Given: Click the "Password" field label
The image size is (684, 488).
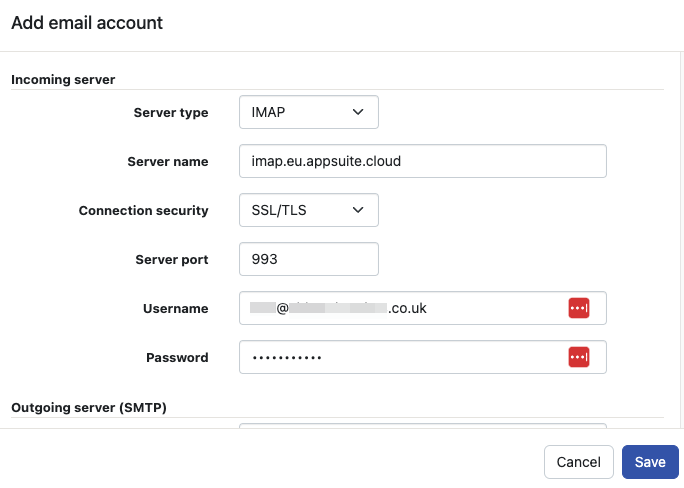Looking at the screenshot, I should [x=177, y=358].
